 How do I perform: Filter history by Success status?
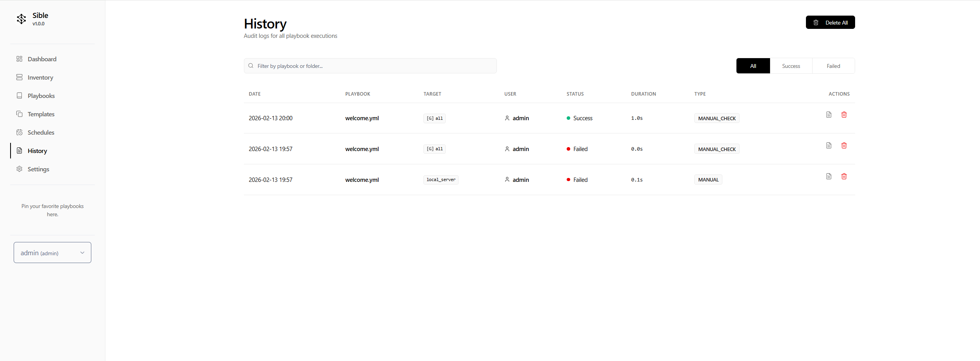coord(791,66)
